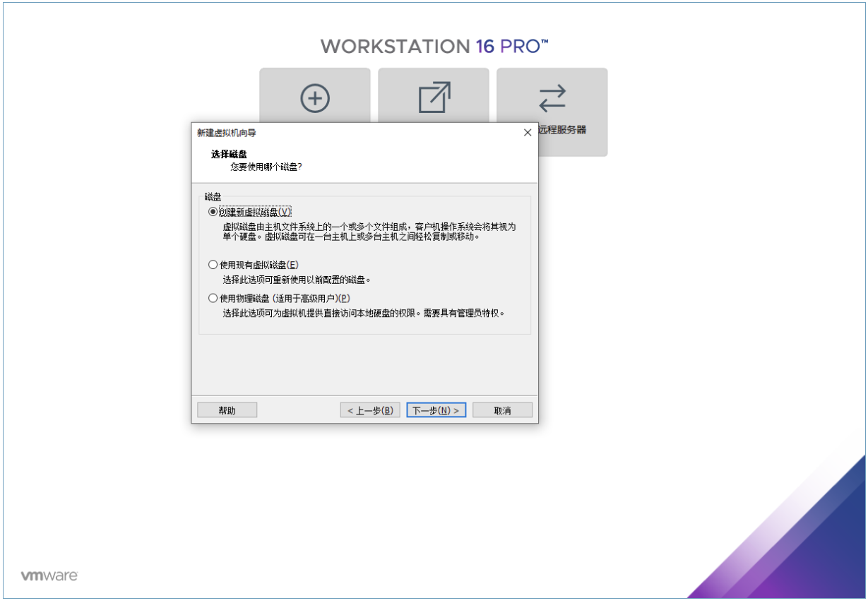Select 创建新虚拟磁盘(V) radio button
Viewport: 868px width, 603px height.
click(213, 212)
